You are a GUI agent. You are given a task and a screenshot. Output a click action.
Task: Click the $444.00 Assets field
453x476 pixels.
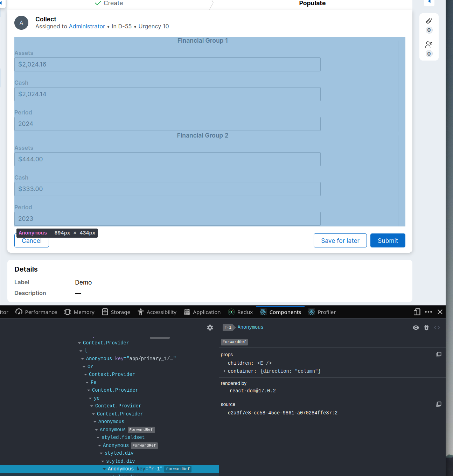pos(167,159)
